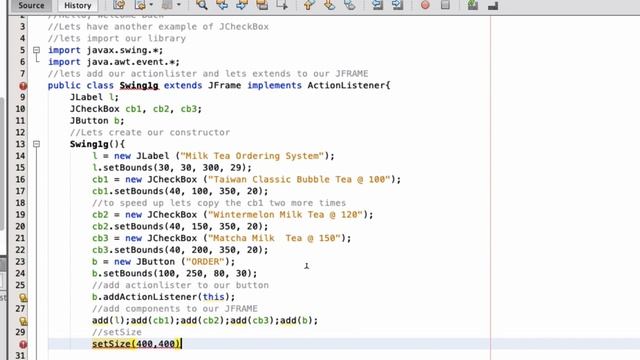Click Find Next Occurrence arrow icon
Screen dimensions: 640x360
tap(242, 5)
